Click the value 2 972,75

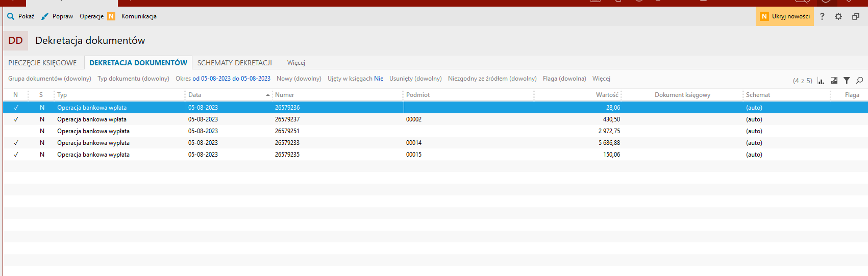[x=609, y=131]
